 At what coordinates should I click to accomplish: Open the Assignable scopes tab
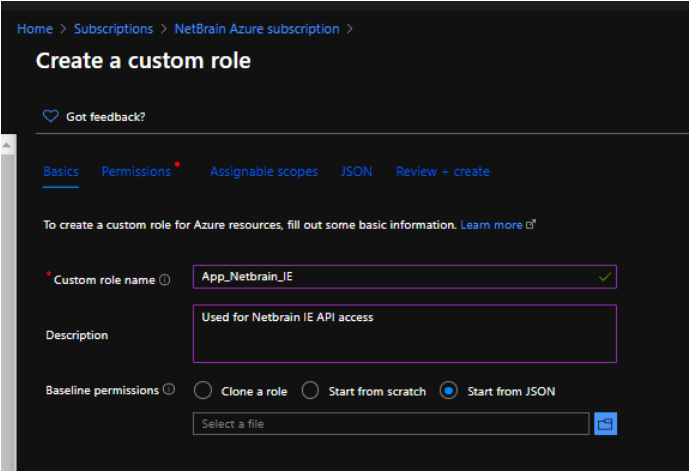264,172
